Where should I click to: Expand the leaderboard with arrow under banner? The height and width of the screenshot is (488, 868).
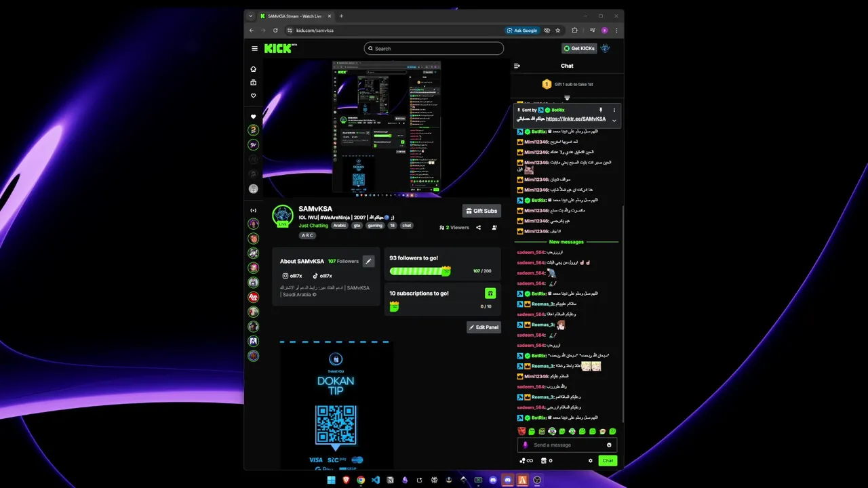coord(567,98)
